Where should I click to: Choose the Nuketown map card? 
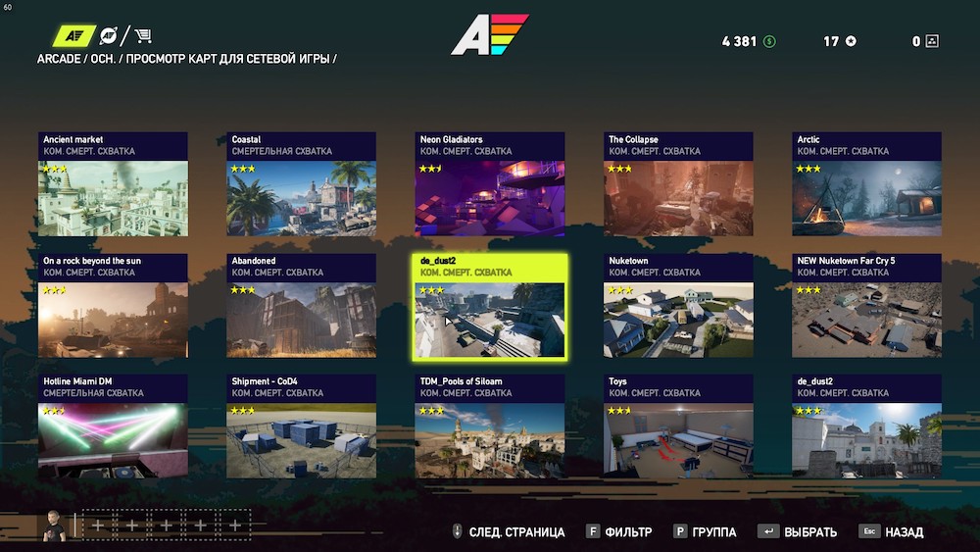(678, 305)
